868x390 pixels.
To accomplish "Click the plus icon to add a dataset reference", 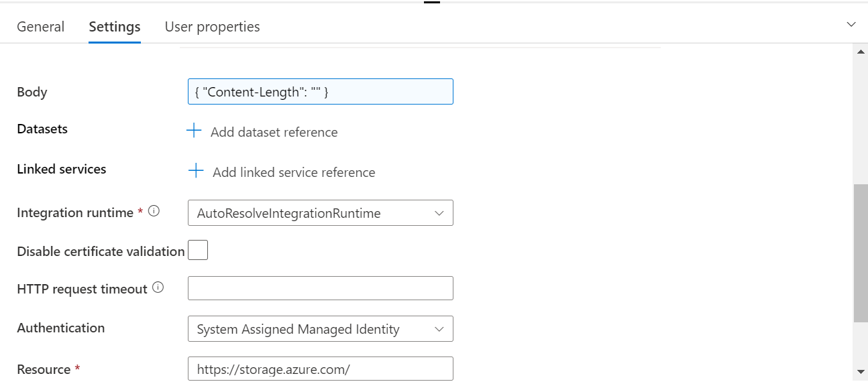I will click(x=194, y=131).
